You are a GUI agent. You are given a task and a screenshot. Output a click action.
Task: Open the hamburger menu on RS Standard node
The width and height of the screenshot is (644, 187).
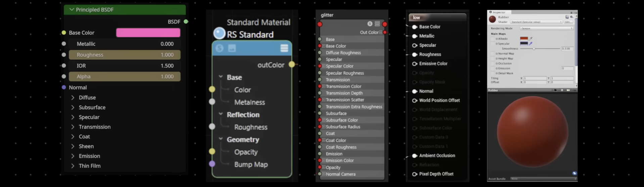click(x=284, y=48)
